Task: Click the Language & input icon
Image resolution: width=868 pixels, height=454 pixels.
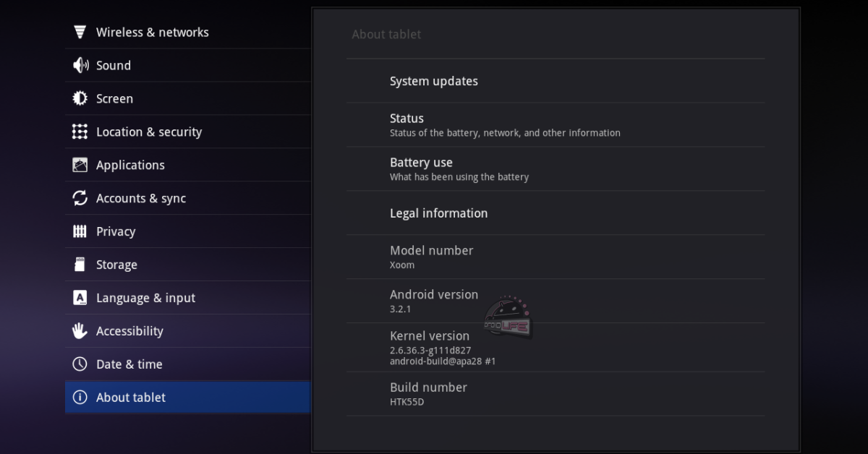Action: pos(80,299)
